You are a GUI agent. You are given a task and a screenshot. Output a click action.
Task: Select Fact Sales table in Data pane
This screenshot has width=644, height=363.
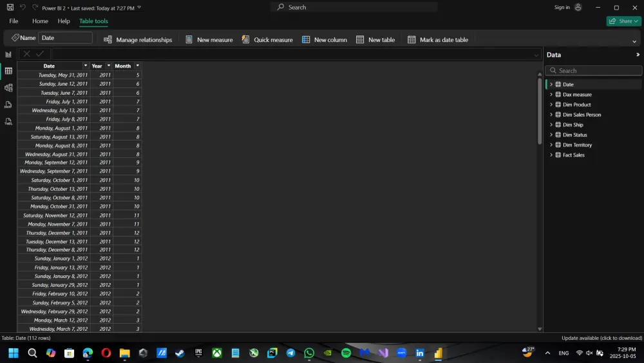click(573, 155)
